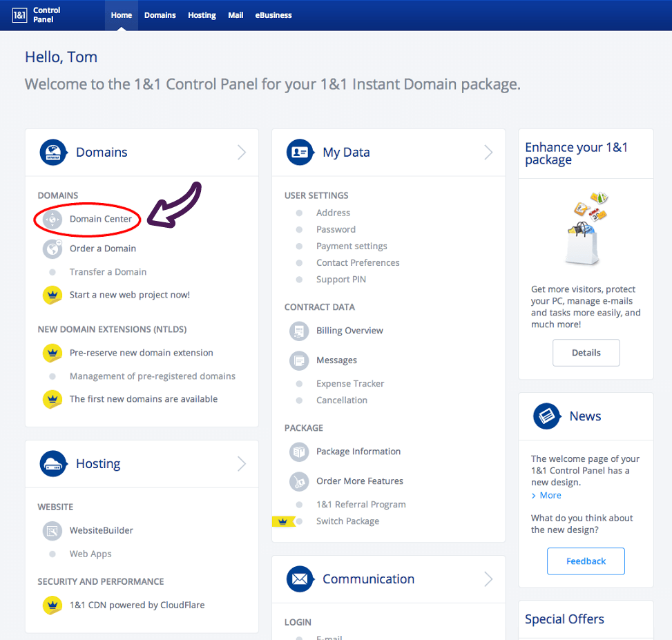This screenshot has width=672, height=640.
Task: Open the Domains tab in top navigation
Action: (x=160, y=15)
